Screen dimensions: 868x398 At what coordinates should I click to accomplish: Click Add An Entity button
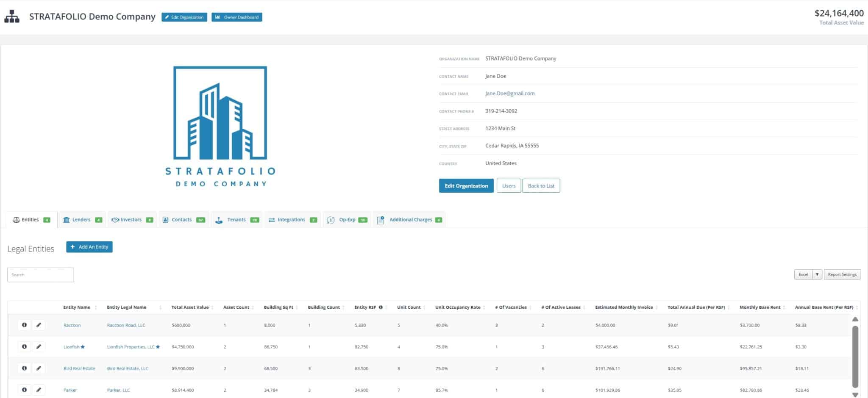(x=89, y=247)
